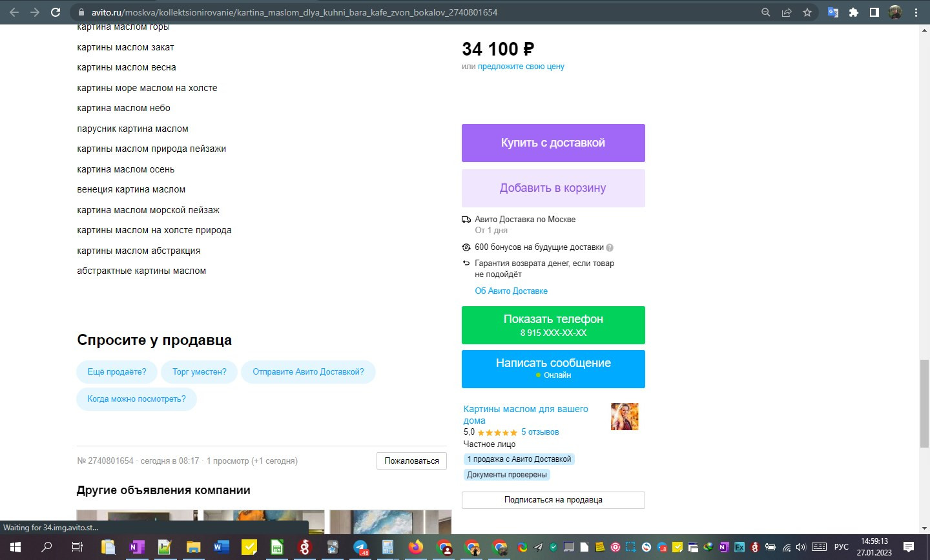This screenshot has width=930, height=560.
Task: Open the Windows notification center
Action: pyautogui.click(x=909, y=547)
